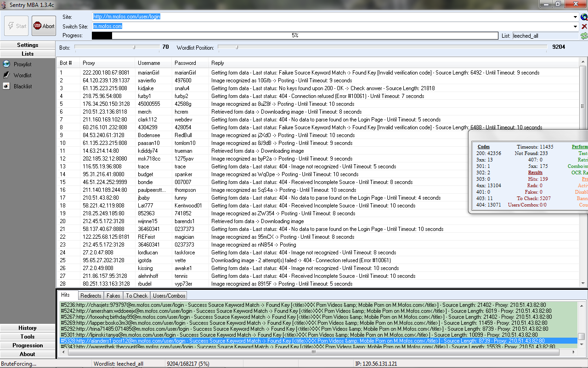The height and width of the screenshot is (368, 588).
Task: Click '9204/168217 (5%)' in the status bar
Action: [x=188, y=364]
